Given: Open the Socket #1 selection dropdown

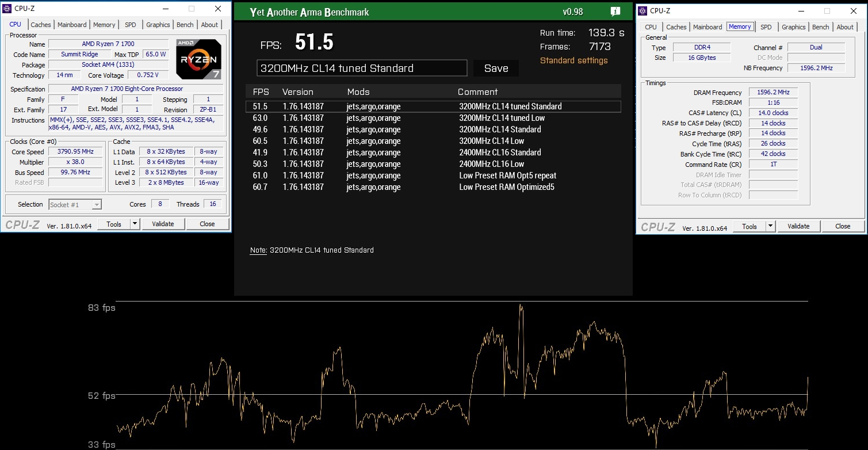Looking at the screenshot, I should coord(75,204).
